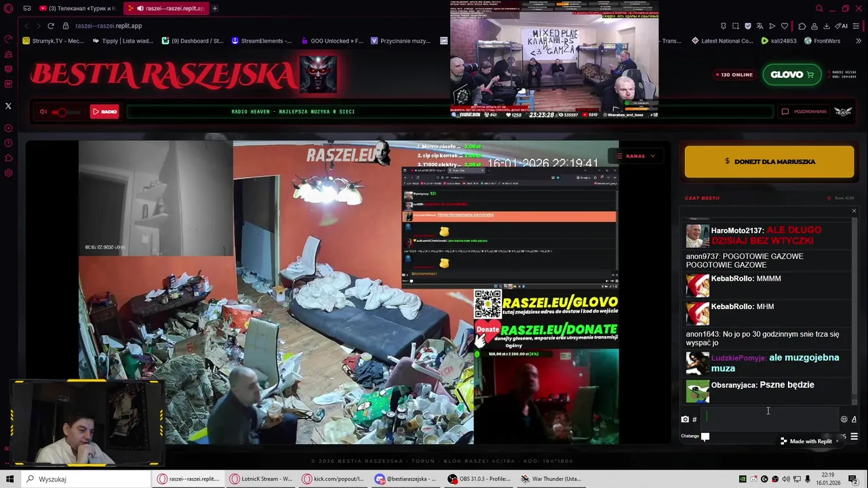
Task: Open the StreamElements bookmark
Action: [262, 41]
